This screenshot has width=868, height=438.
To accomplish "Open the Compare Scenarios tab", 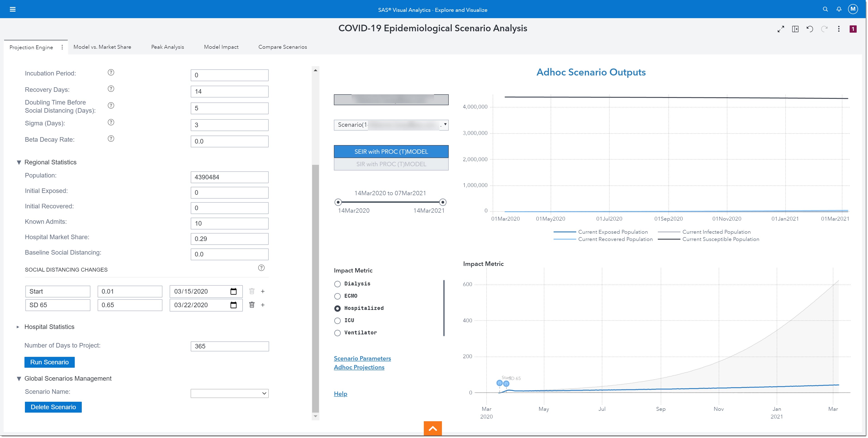I will tap(282, 47).
